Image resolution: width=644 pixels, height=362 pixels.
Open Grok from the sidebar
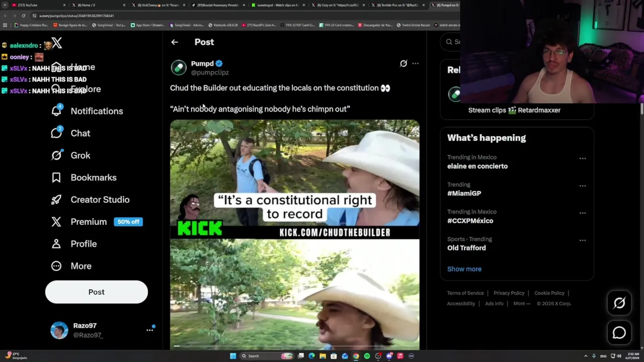[x=70, y=155]
